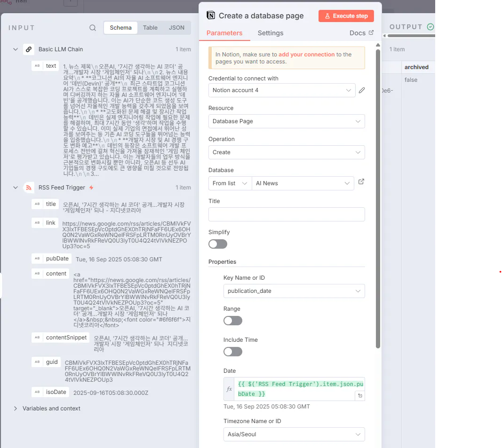Select the content field pill
502x448 pixels.
[x=50, y=274]
